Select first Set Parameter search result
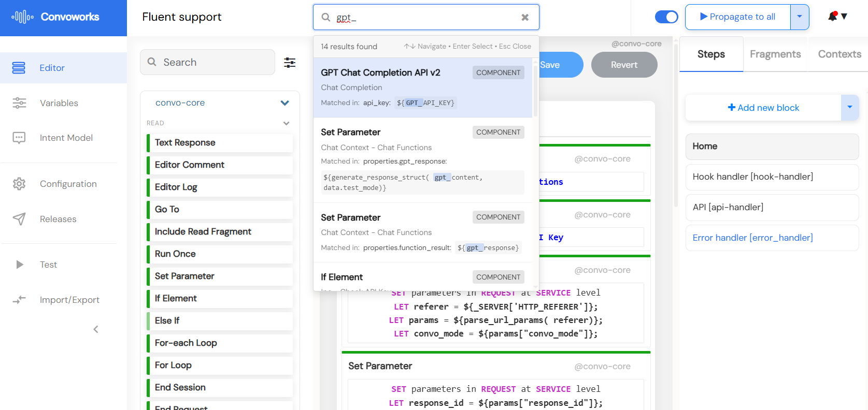This screenshot has height=410, width=868. [x=423, y=160]
